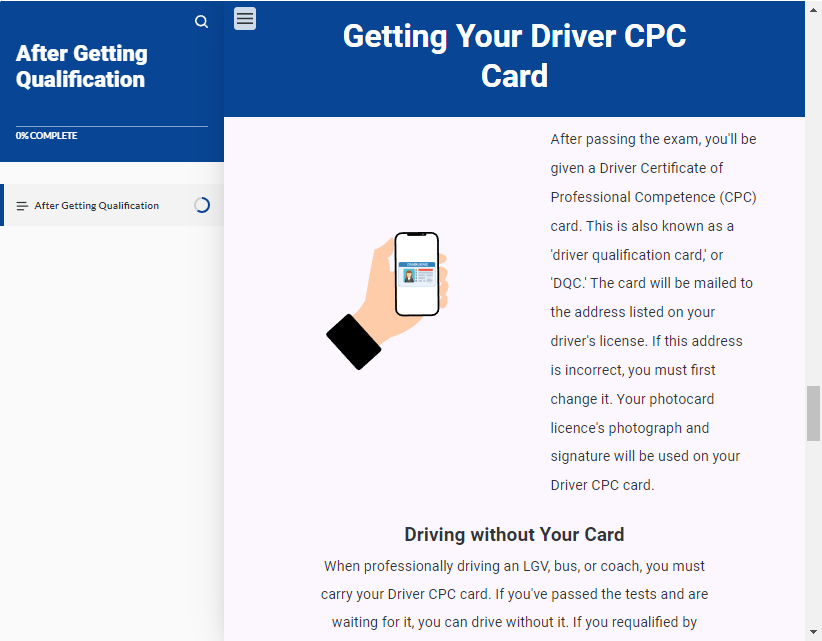
Task: Click the paragraph starting 'After passing the exam'
Action: (x=653, y=312)
